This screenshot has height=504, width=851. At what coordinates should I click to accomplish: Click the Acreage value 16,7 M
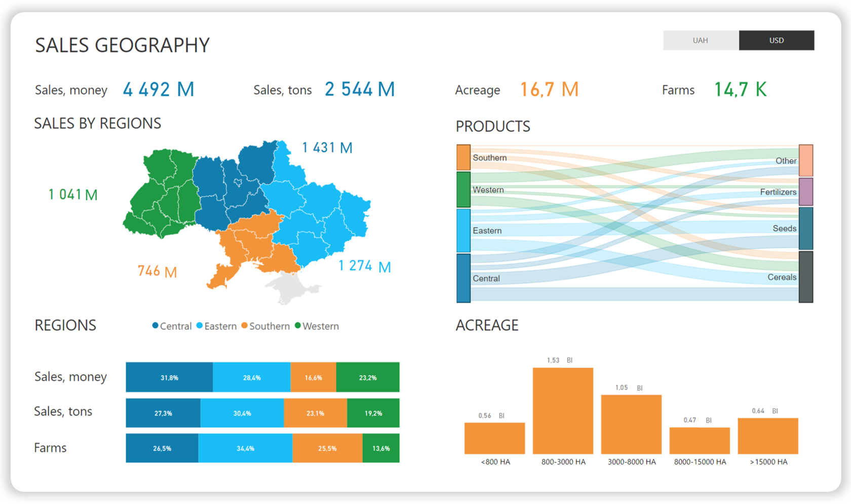[549, 89]
